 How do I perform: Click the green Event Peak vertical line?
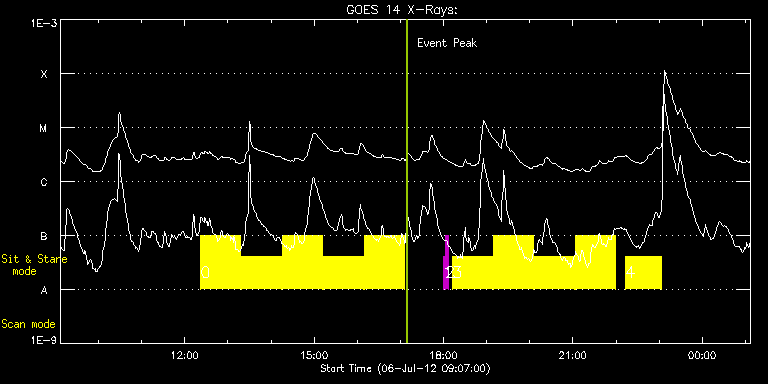coord(407,181)
